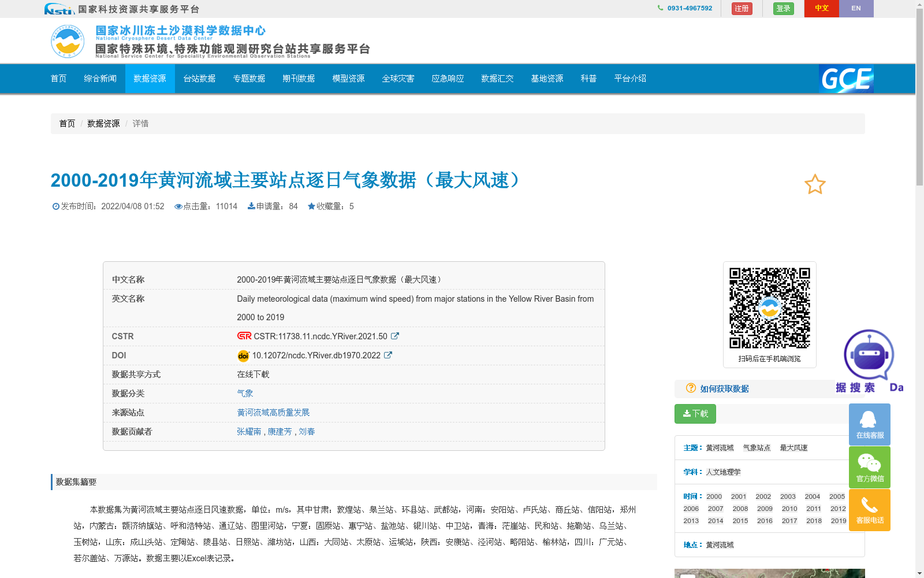The width and height of the screenshot is (924, 578).
Task: Select the year 2015 tag
Action: 740,521
